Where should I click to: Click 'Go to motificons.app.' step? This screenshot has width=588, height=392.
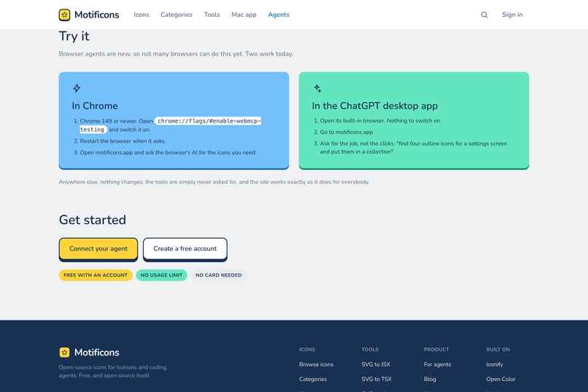[x=347, y=132]
